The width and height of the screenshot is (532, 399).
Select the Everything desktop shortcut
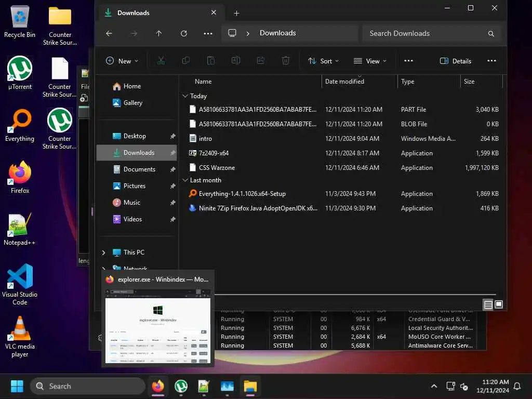point(20,125)
